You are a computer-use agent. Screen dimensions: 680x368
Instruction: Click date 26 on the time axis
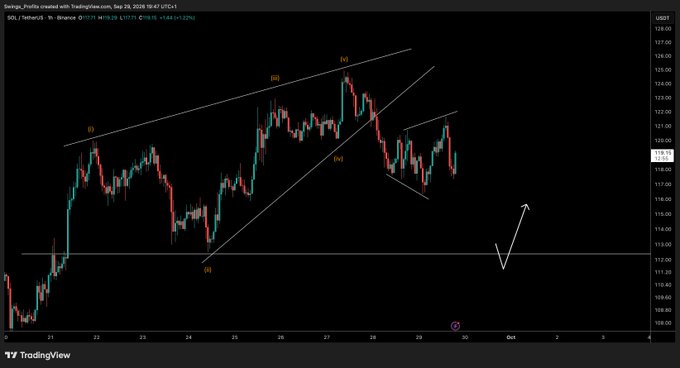[x=281, y=337]
